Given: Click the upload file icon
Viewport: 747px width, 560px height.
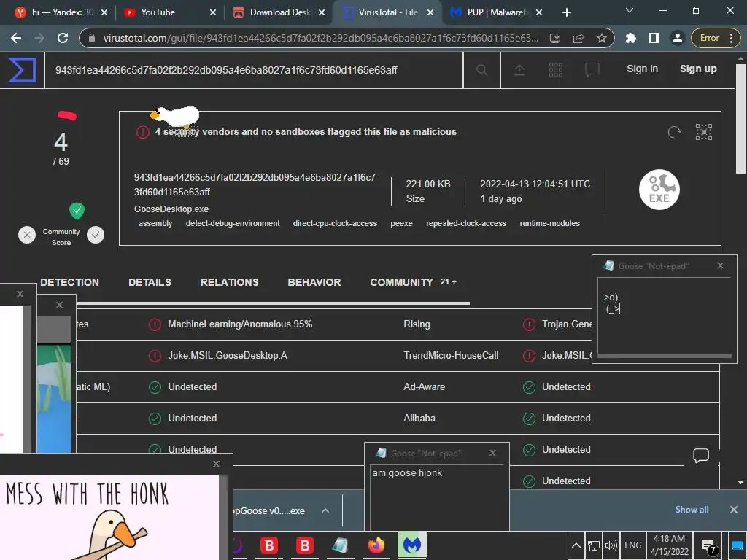Looking at the screenshot, I should pyautogui.click(x=519, y=71).
